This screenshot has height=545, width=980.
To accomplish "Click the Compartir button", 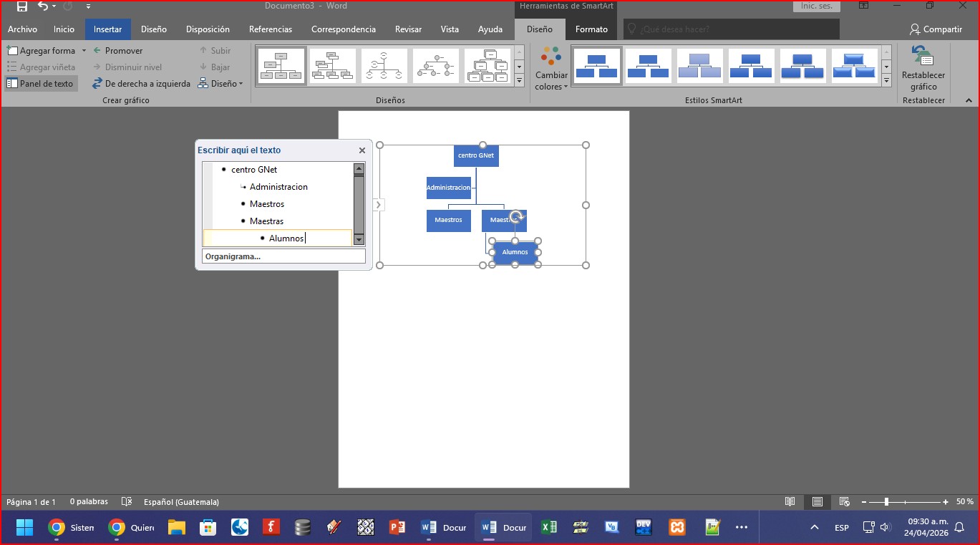I will click(936, 29).
